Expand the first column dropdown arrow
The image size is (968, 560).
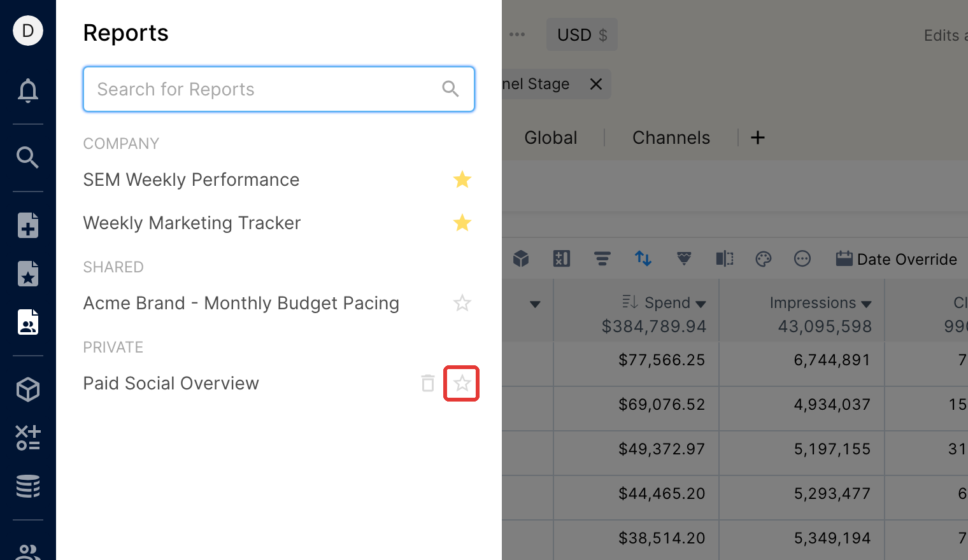click(x=535, y=304)
